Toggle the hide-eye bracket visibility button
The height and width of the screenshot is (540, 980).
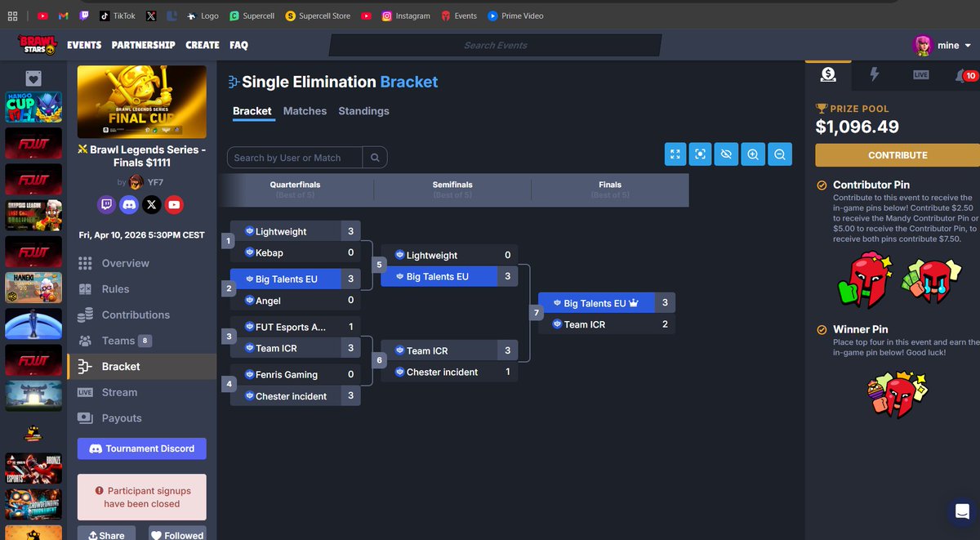point(726,154)
